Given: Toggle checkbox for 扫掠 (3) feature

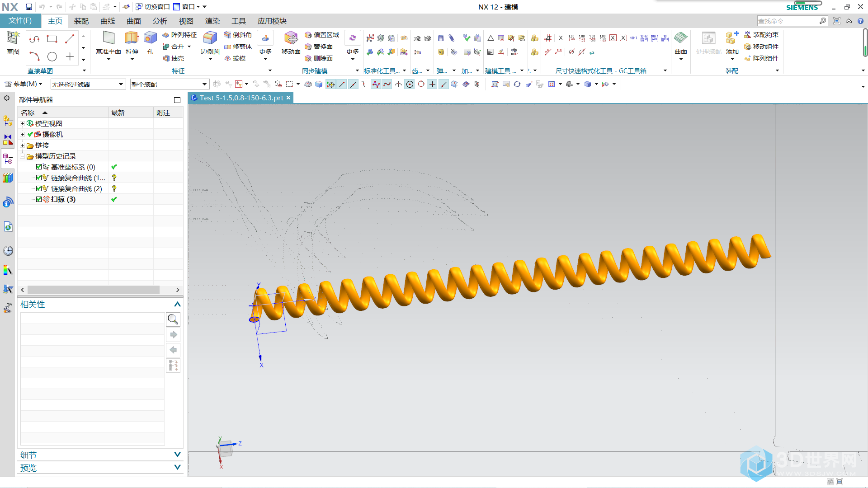Looking at the screenshot, I should pos(39,199).
